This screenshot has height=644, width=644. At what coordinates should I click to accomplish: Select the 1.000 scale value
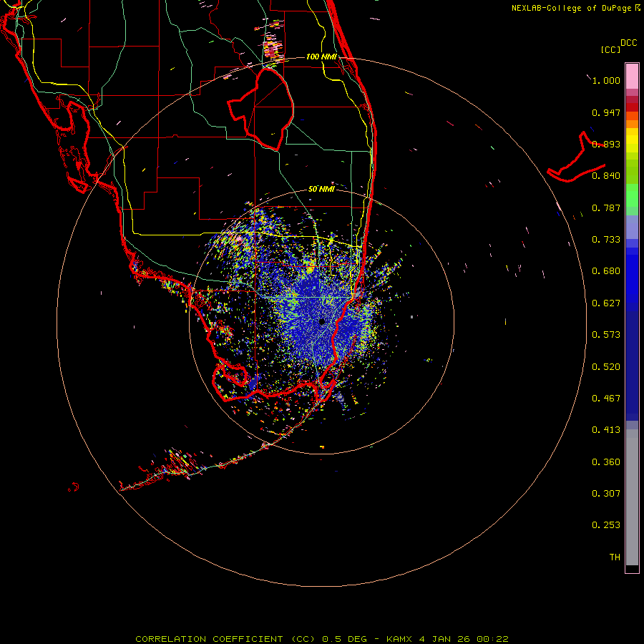coord(606,80)
